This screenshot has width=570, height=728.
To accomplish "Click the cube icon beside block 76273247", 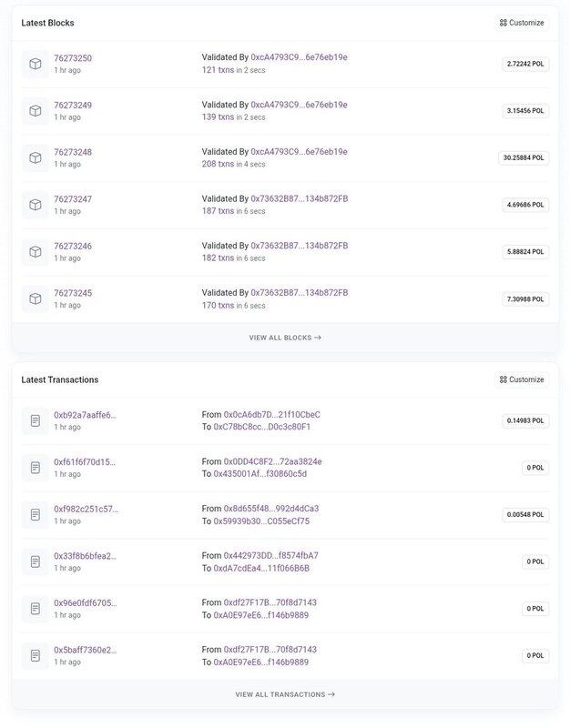I will coord(36,205).
